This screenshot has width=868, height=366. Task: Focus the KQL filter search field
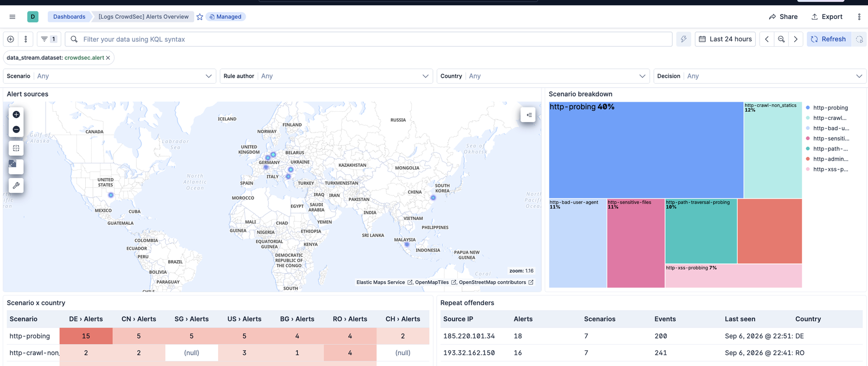tap(369, 39)
